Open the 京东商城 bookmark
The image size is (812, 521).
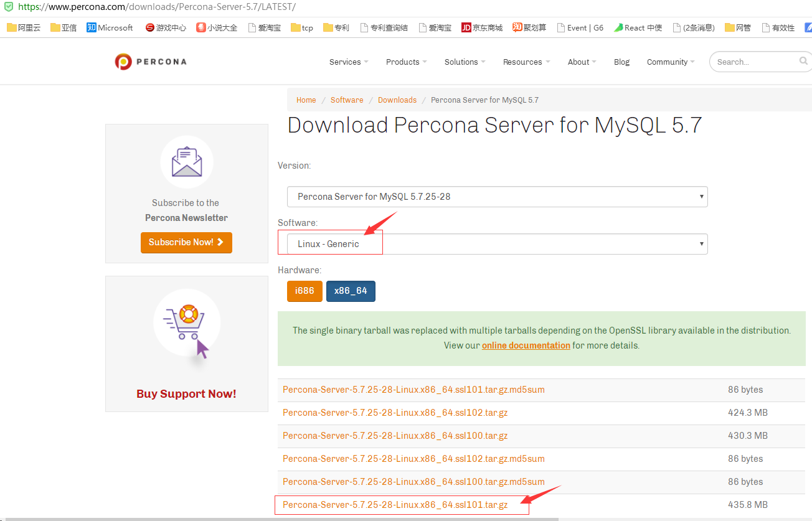[482, 27]
